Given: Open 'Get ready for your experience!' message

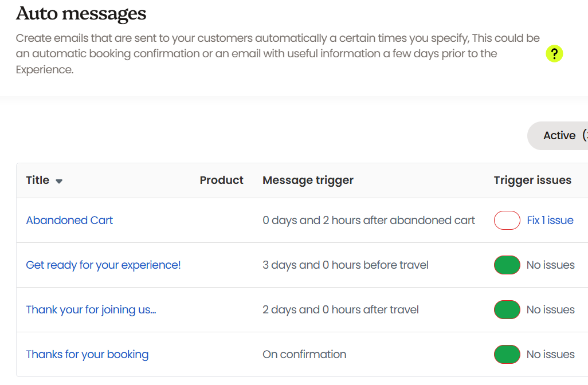Looking at the screenshot, I should pyautogui.click(x=103, y=265).
